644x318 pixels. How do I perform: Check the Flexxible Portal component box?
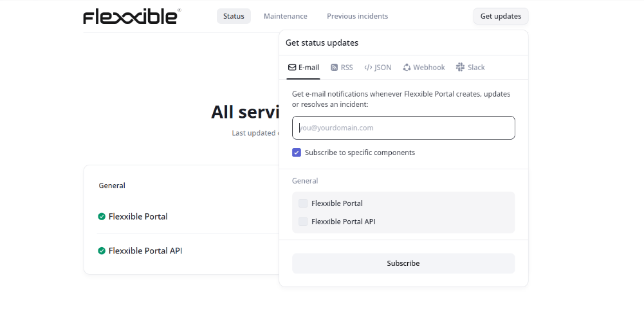(302, 203)
